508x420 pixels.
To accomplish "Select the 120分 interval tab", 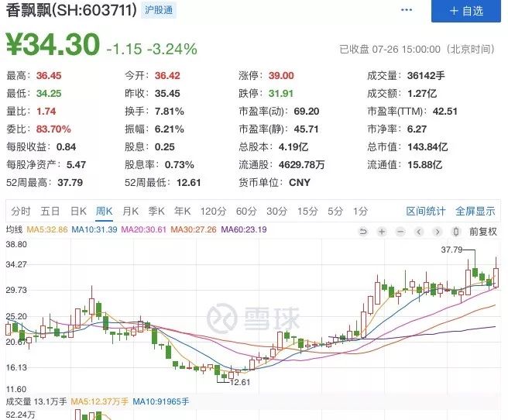I will coord(213,212).
